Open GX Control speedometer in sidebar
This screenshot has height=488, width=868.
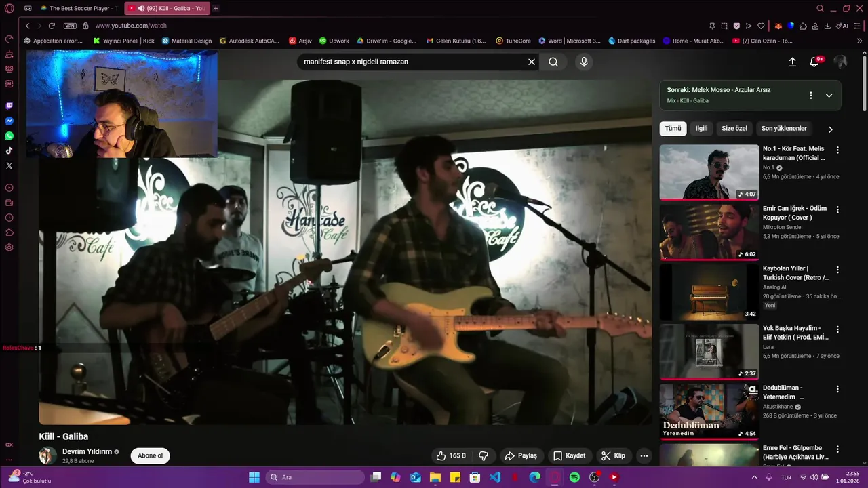tap(9, 39)
